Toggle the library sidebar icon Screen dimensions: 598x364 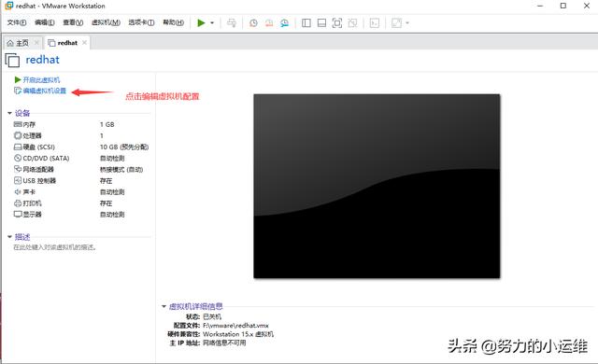click(x=306, y=22)
